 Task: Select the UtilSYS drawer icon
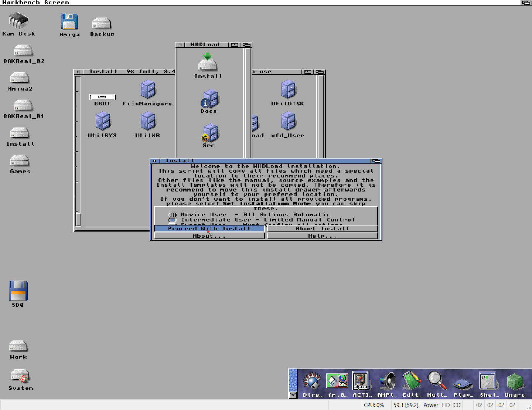click(x=103, y=122)
